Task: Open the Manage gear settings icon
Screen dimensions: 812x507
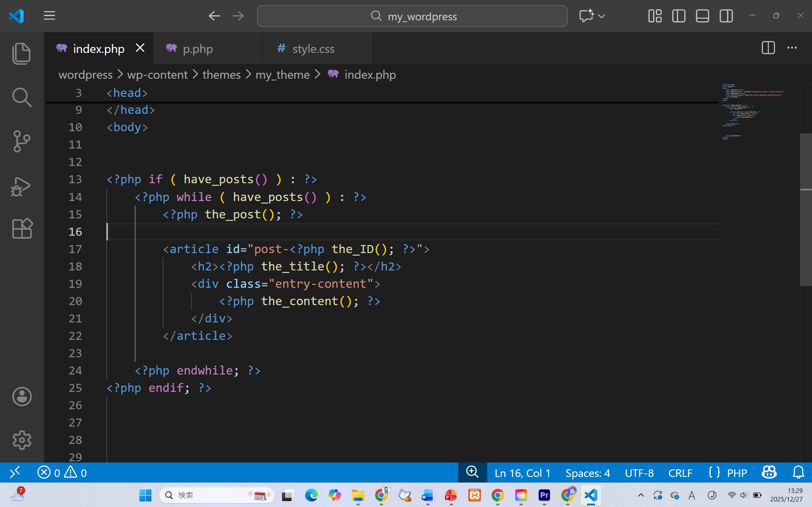Action: click(x=22, y=440)
